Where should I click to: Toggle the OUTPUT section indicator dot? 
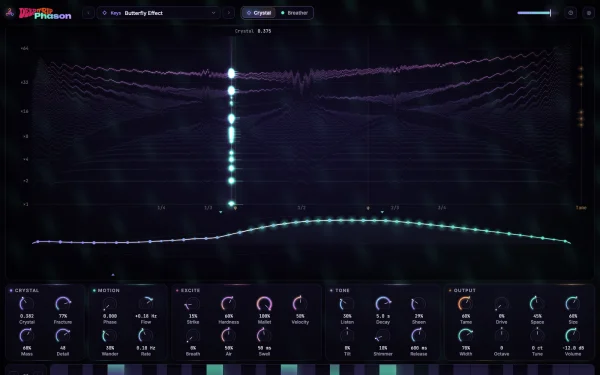450,290
